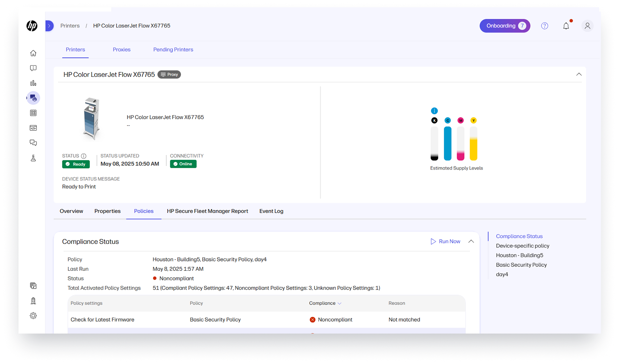Open the code window sidebar icon
The height and width of the screenshot is (364, 618).
click(x=33, y=128)
